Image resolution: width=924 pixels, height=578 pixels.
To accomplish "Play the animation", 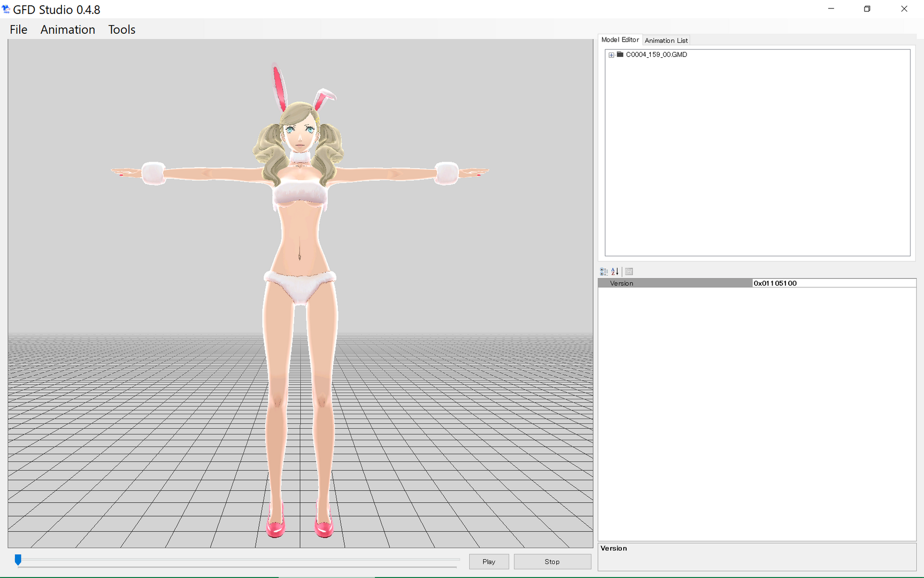I will [x=489, y=561].
